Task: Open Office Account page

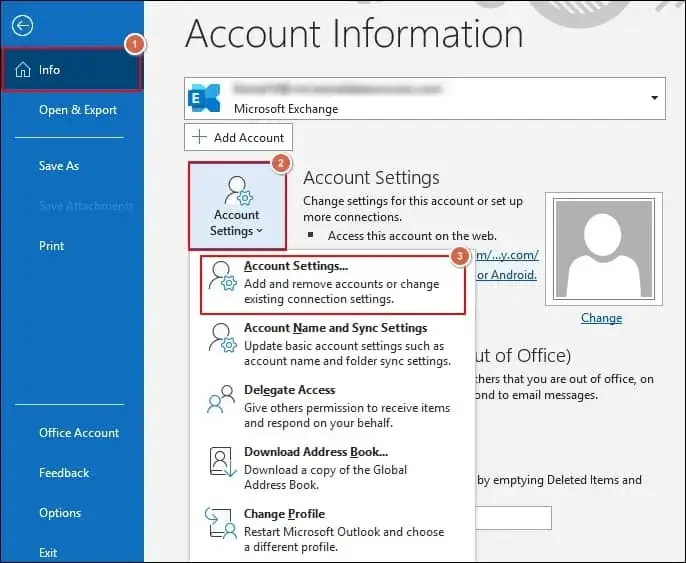Action: click(x=79, y=433)
